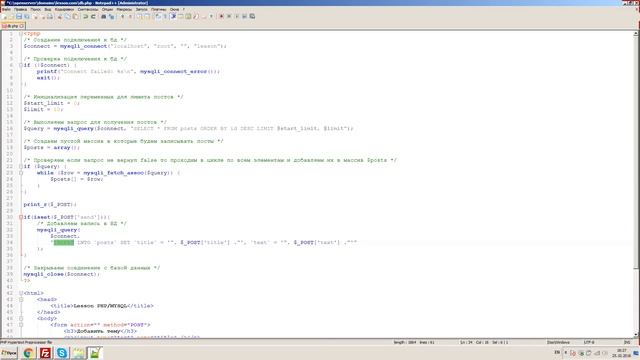Open the Поиск menu
Screen dimensions: 640x360
click(36, 9)
